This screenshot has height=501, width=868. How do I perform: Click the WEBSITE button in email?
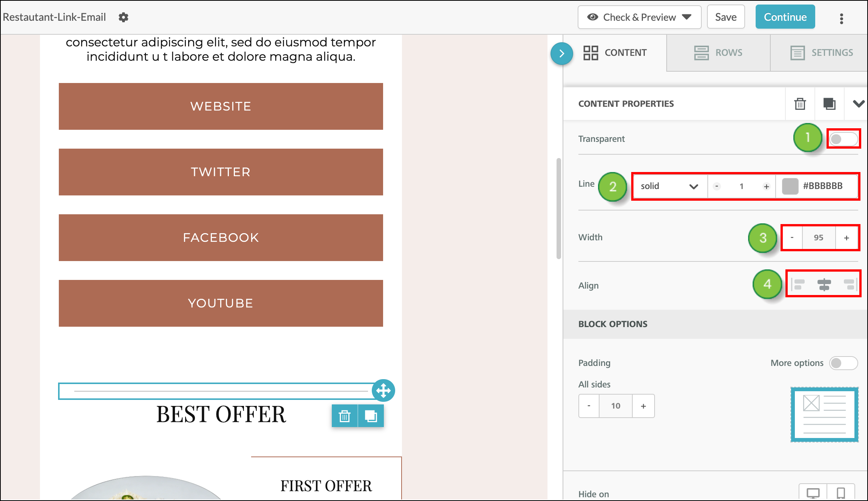(x=221, y=106)
